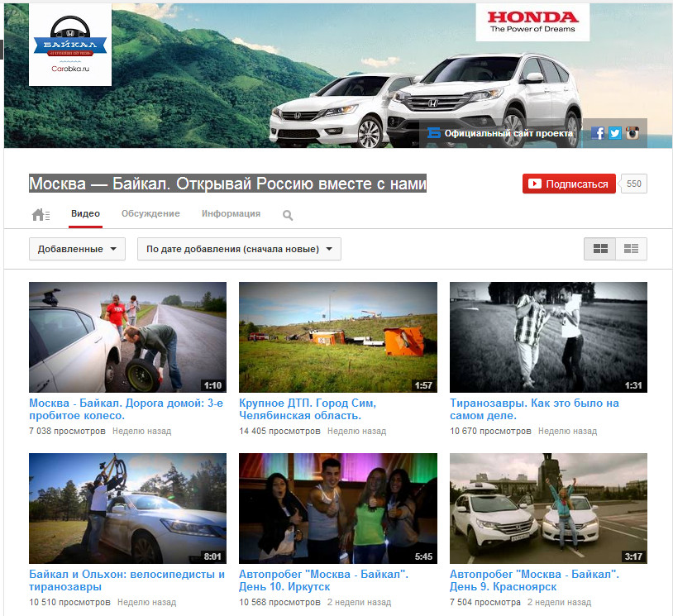Open video link Крупное ДТП. Город Сим
The width and height of the screenshot is (673, 616).
coord(308,409)
